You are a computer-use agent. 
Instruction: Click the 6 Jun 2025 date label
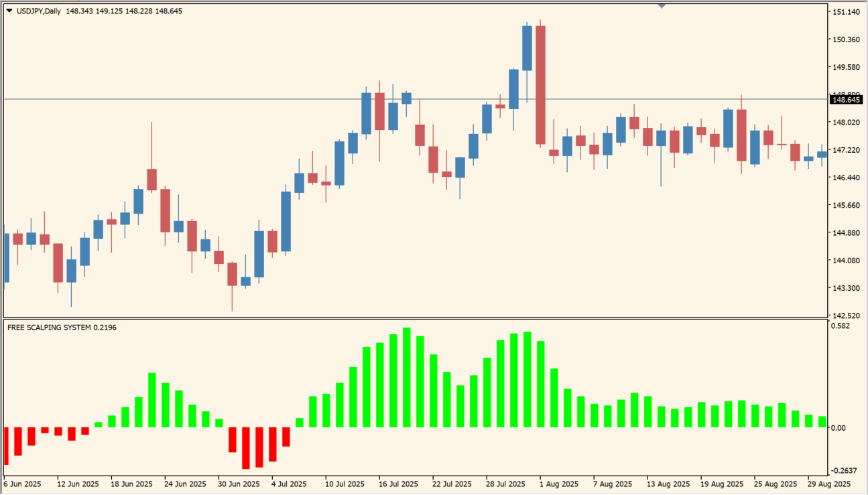(23, 484)
